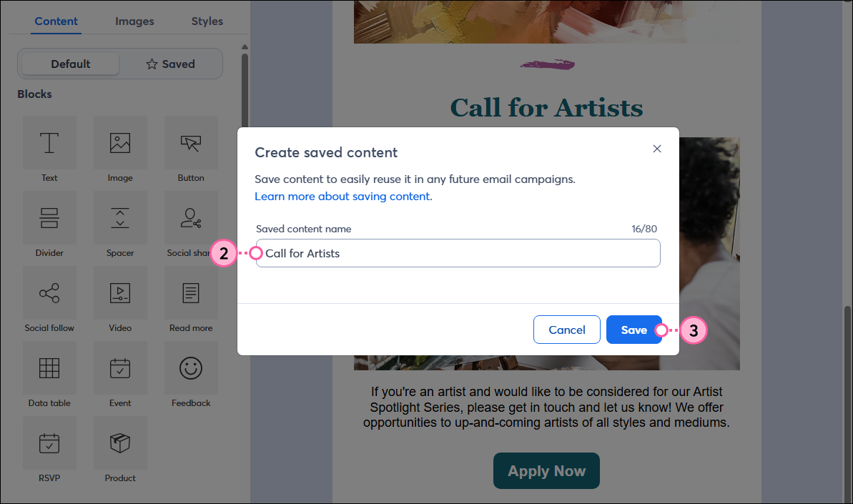Click the Saved content name field

[458, 252]
